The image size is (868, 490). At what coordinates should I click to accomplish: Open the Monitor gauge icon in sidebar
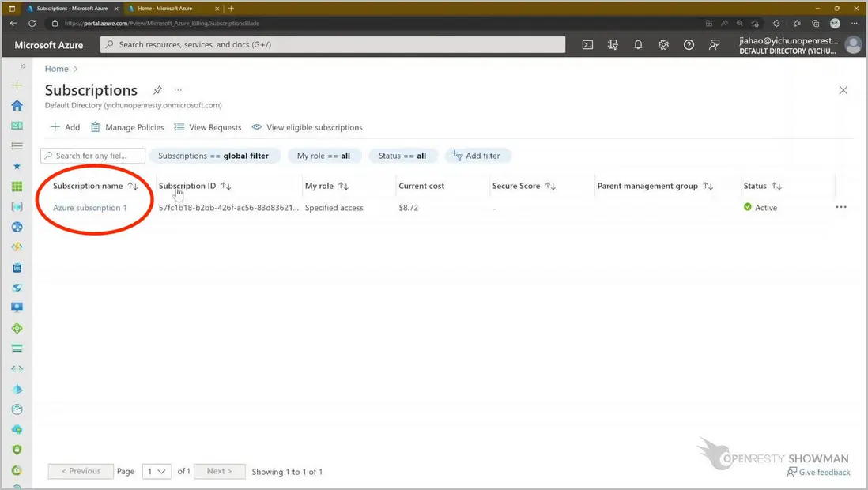pyautogui.click(x=17, y=409)
